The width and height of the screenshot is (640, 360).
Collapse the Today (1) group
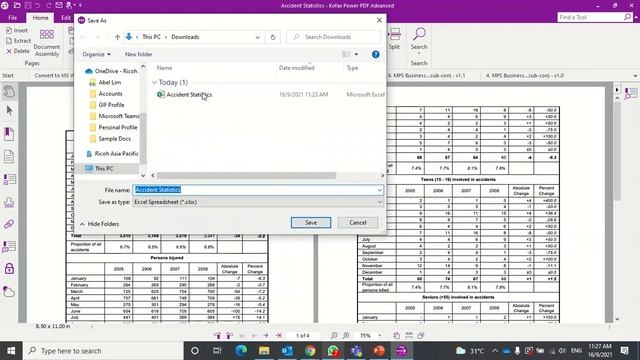pyautogui.click(x=154, y=82)
